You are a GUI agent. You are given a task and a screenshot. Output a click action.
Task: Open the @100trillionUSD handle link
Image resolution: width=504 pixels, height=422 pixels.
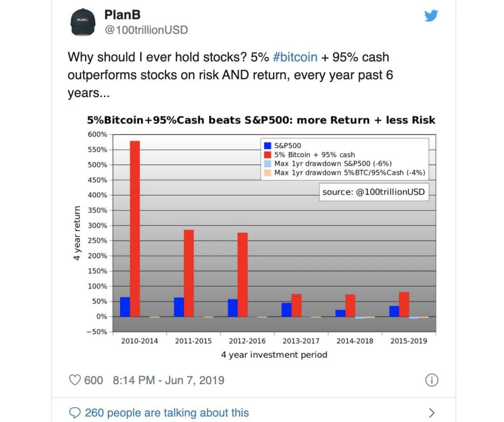pos(146,30)
